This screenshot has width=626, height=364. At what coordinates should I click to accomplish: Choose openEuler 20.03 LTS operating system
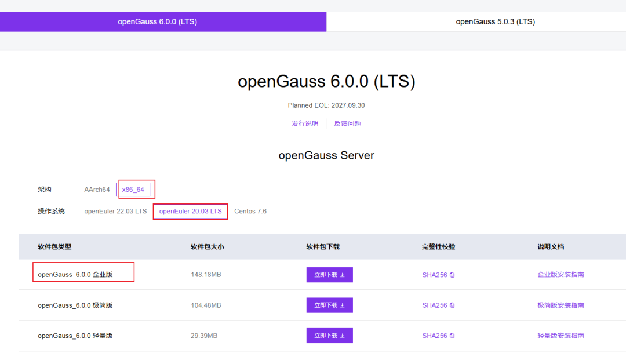tap(191, 211)
